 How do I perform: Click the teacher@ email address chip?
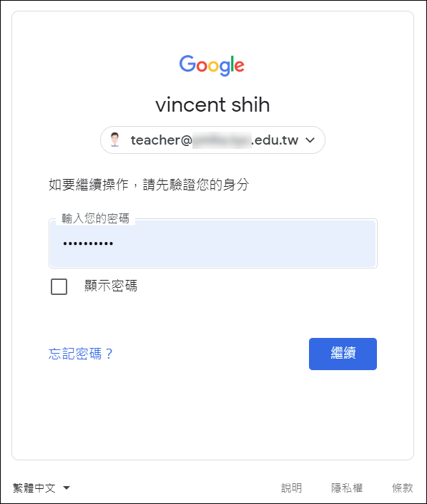coord(212,140)
